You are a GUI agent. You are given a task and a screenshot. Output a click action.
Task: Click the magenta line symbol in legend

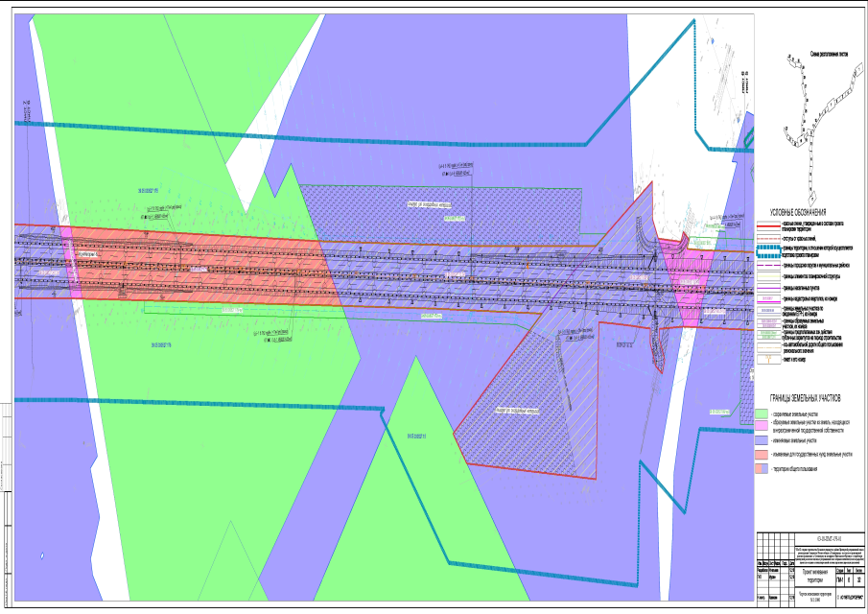tap(767, 288)
